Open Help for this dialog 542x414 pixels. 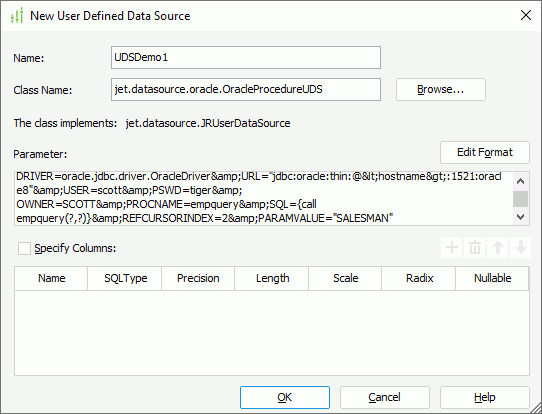tap(485, 397)
